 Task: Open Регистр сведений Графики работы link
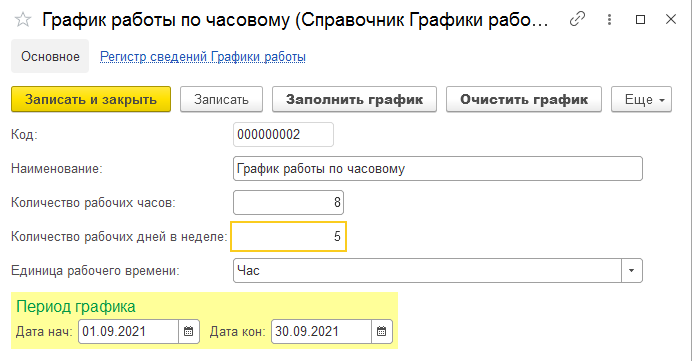[203, 56]
